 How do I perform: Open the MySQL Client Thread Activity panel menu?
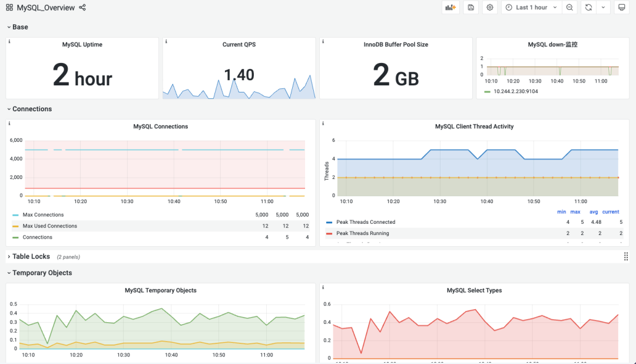(x=474, y=127)
